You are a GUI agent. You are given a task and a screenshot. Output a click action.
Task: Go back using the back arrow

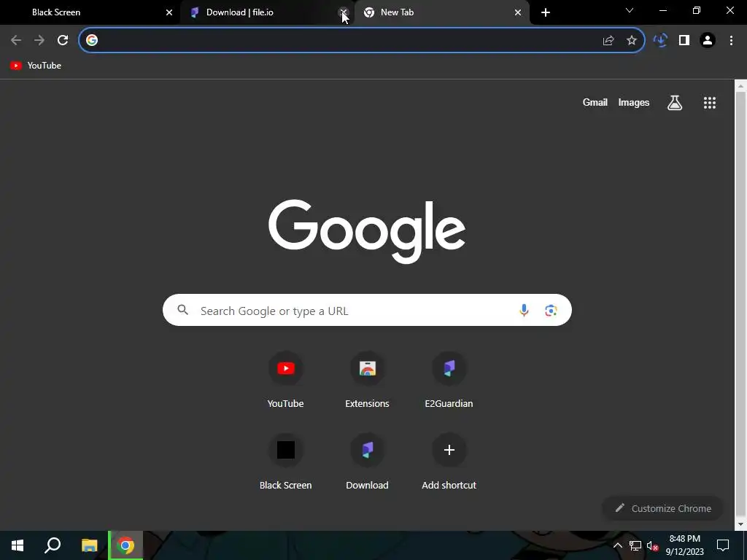[16, 41]
